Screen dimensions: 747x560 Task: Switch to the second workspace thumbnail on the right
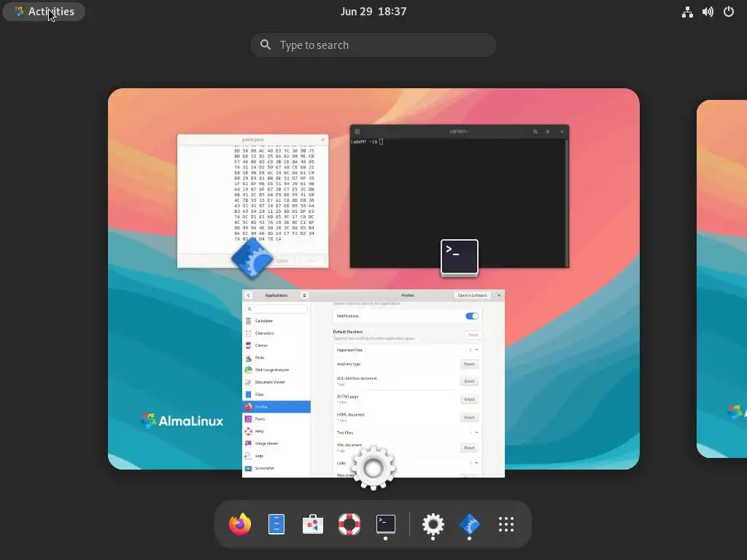pyautogui.click(x=721, y=279)
